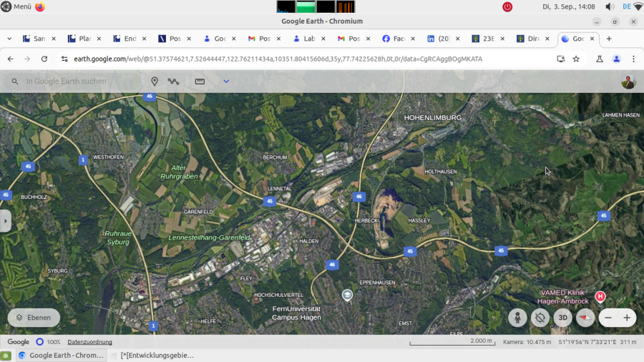The width and height of the screenshot is (644, 362).
Task: Open the toolbar dropdown chevron
Action: [226, 82]
